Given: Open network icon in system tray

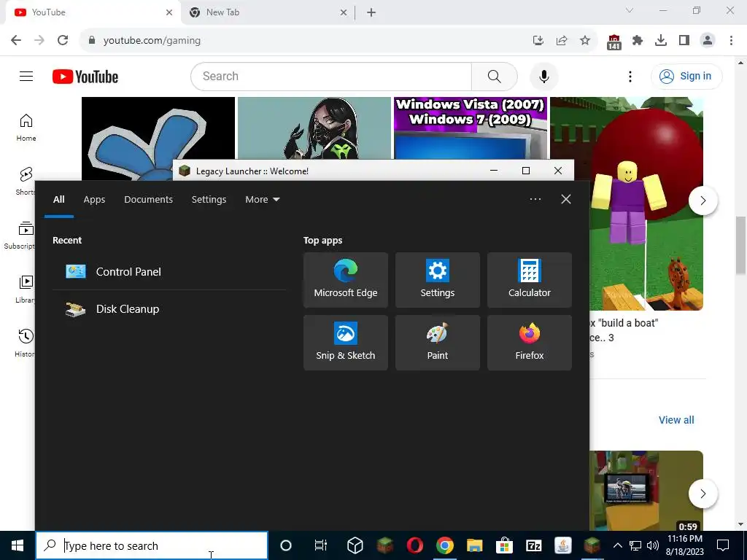Looking at the screenshot, I should click(x=635, y=545).
